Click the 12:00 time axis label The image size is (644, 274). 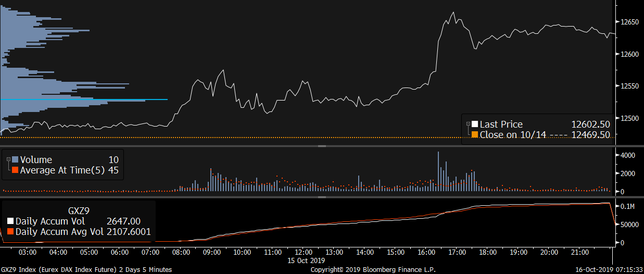click(304, 253)
